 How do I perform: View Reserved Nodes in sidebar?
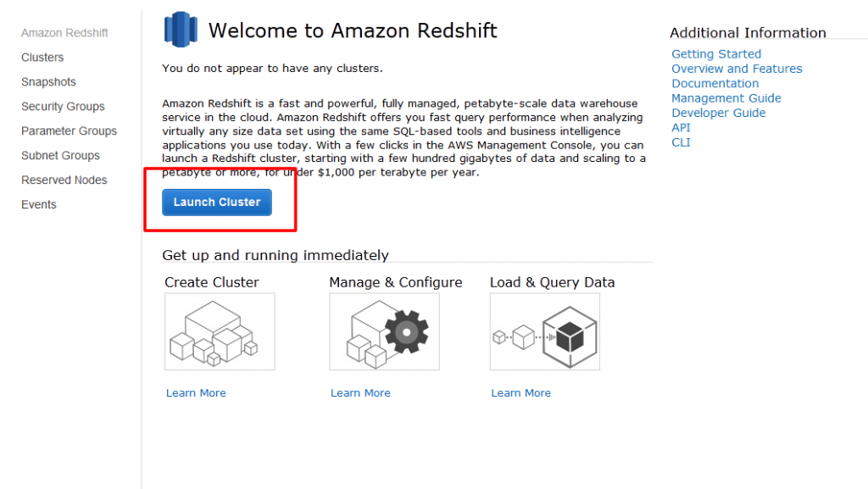click(64, 180)
